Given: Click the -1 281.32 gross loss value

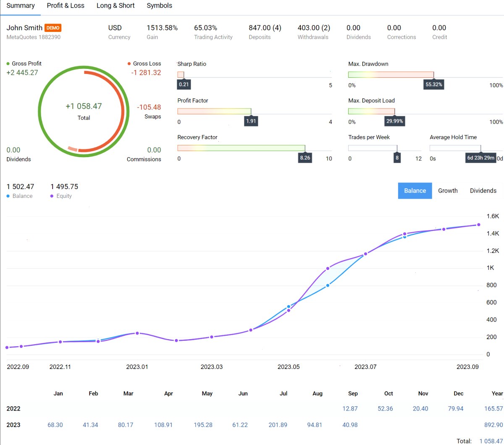Looking at the screenshot, I should click(x=146, y=73).
